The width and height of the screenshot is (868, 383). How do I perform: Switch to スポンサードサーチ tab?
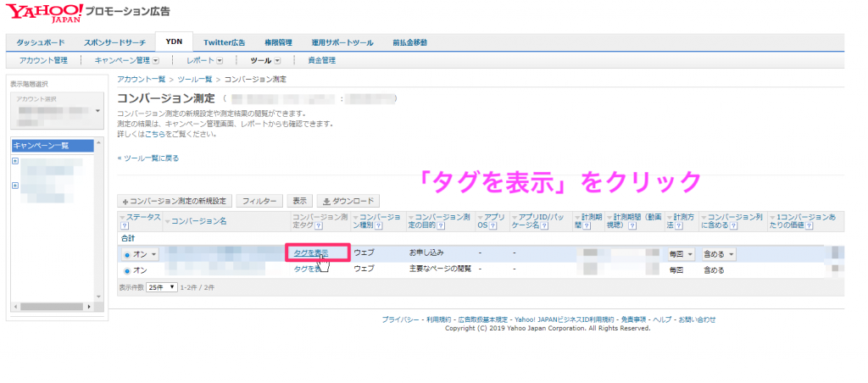click(x=114, y=42)
